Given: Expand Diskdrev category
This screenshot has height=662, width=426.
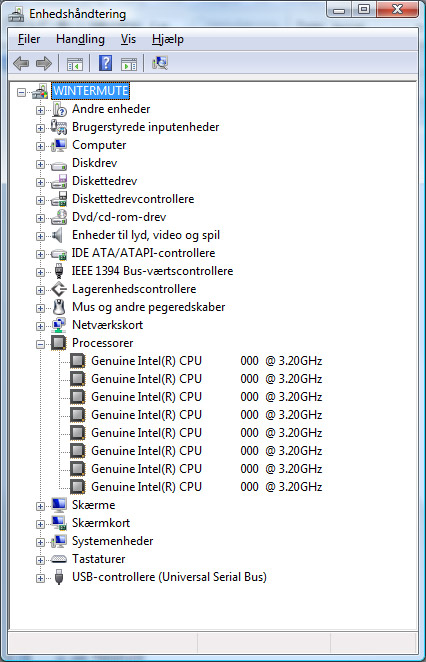Looking at the screenshot, I should (x=40, y=165).
